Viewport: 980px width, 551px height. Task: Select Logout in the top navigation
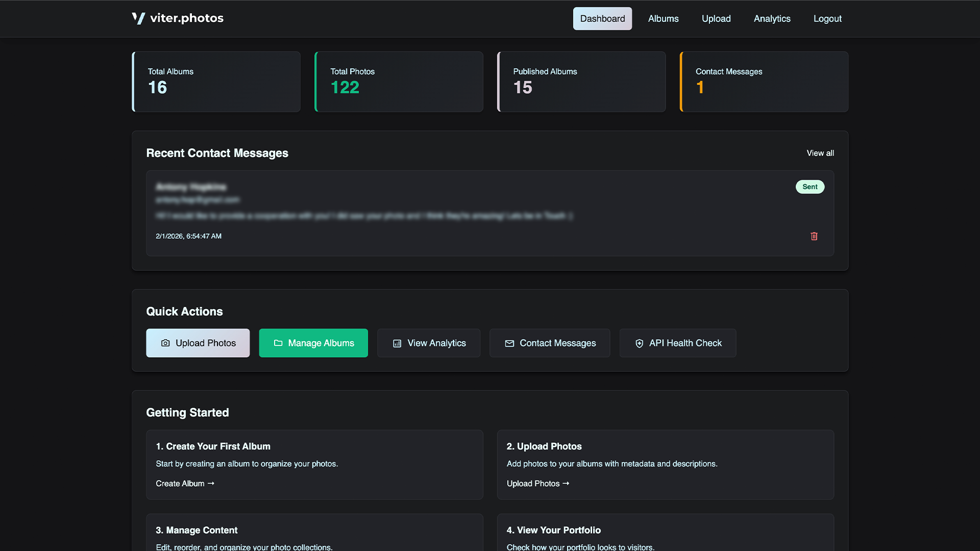[x=827, y=18]
